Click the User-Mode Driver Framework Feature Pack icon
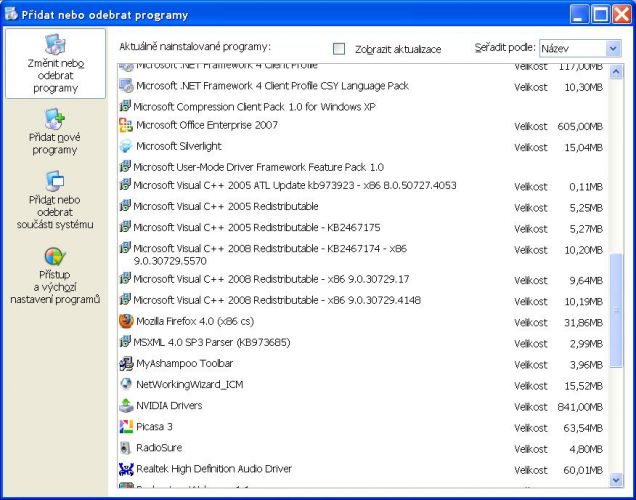636x500 pixels. 125,166
